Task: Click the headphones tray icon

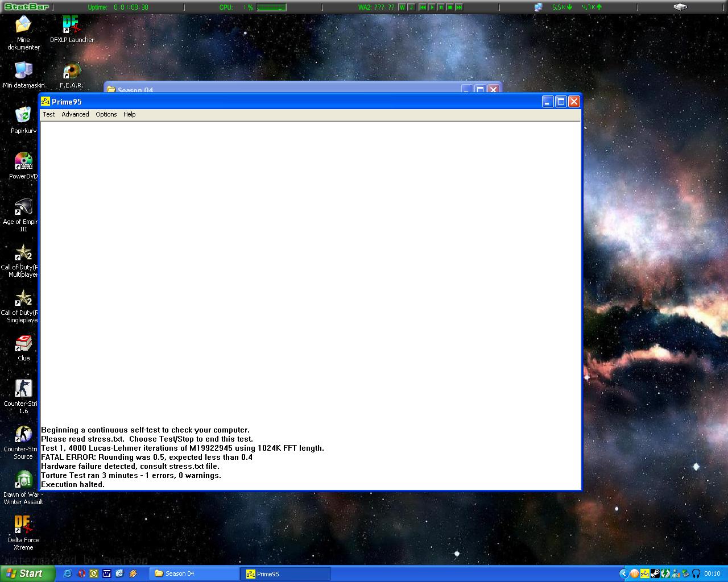Action: (696, 573)
